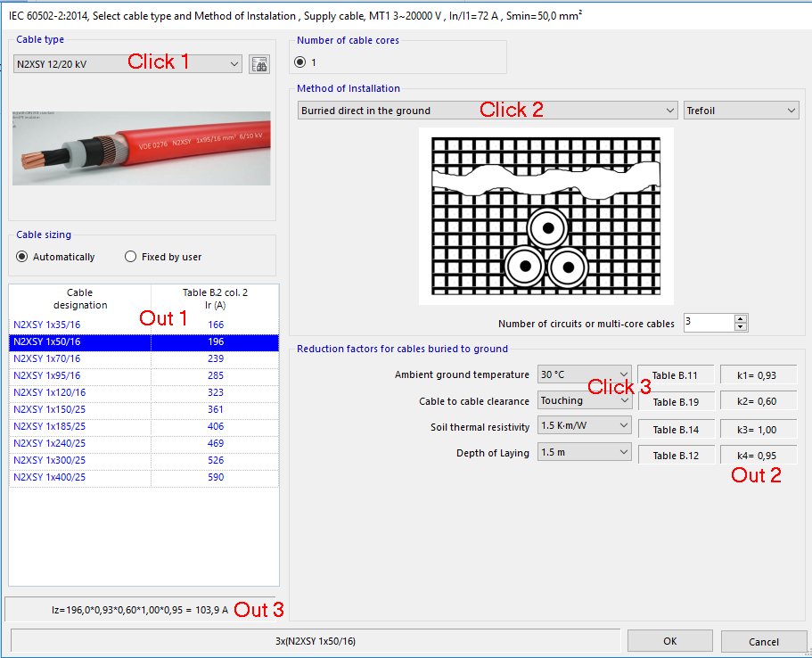Select Fixed by user sizing option
The image size is (812, 658).
pyautogui.click(x=131, y=257)
